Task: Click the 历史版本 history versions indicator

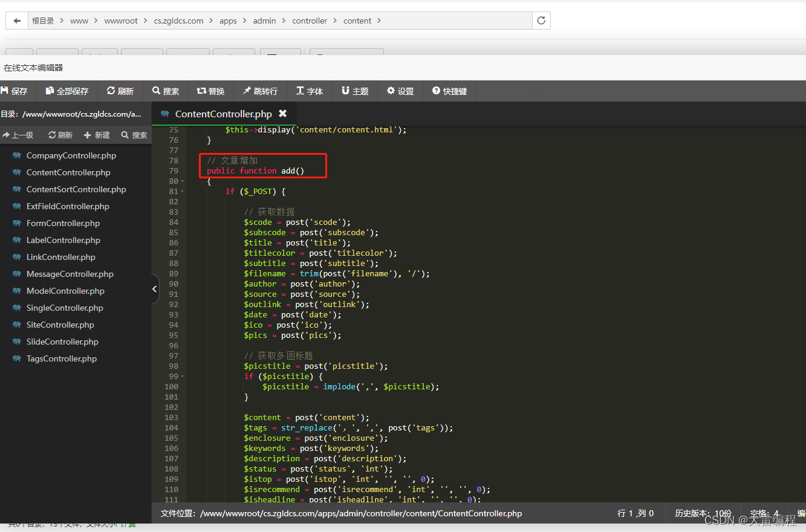Action: pos(703,513)
